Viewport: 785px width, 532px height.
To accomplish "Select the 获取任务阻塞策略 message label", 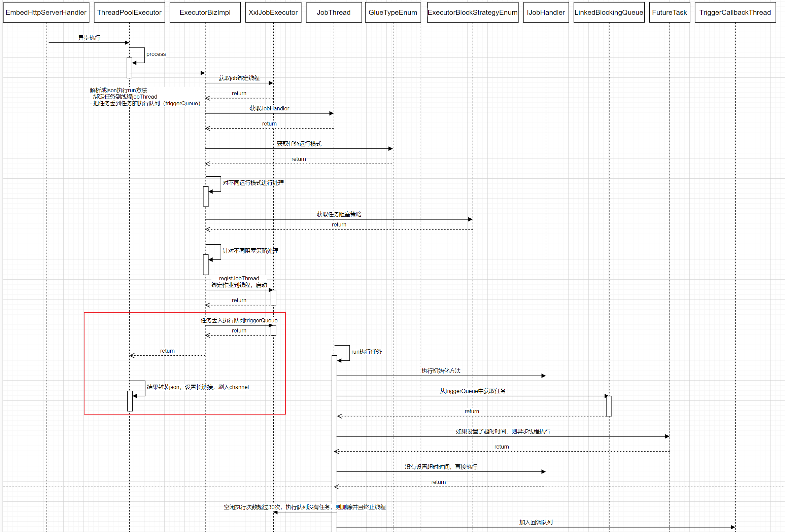I will [x=339, y=214].
